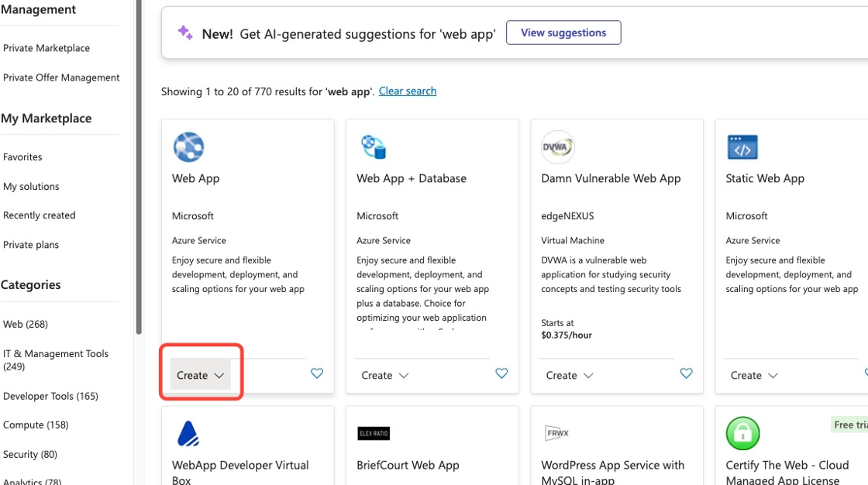Open Create dropdown for Web App + Database
This screenshot has width=868, height=485.
pos(384,376)
